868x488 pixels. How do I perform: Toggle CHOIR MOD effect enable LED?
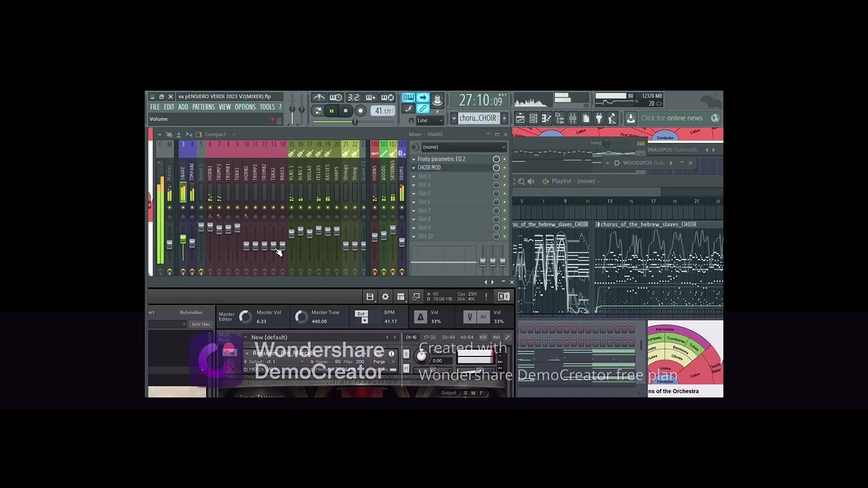504,167
